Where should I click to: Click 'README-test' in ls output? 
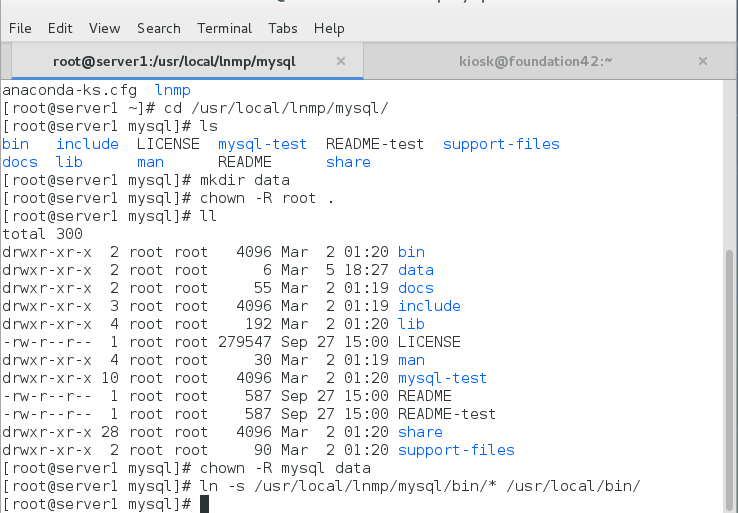(375, 144)
